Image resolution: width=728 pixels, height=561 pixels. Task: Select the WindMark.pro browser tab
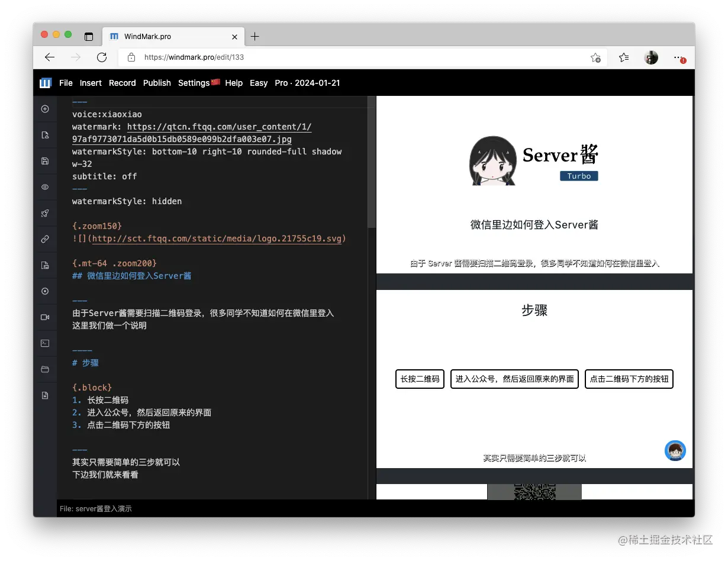[173, 36]
